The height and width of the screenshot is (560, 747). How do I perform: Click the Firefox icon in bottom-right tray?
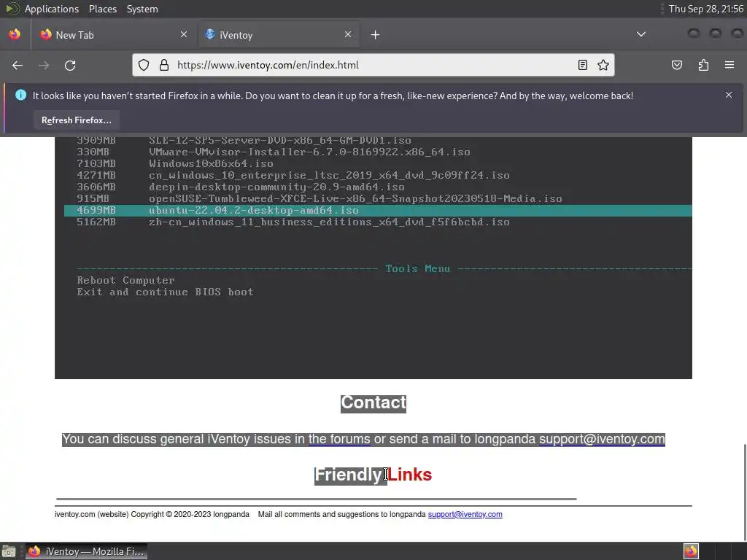coord(691,551)
